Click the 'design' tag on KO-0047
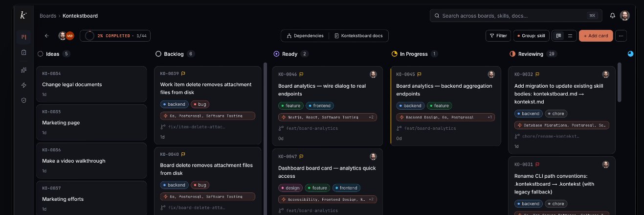 (x=290, y=188)
